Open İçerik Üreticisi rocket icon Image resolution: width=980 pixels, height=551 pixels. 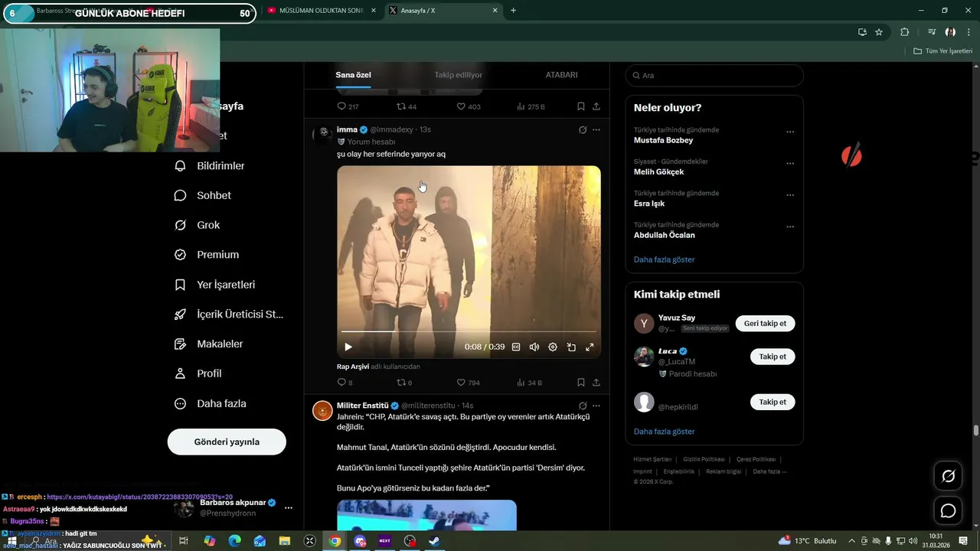point(180,315)
